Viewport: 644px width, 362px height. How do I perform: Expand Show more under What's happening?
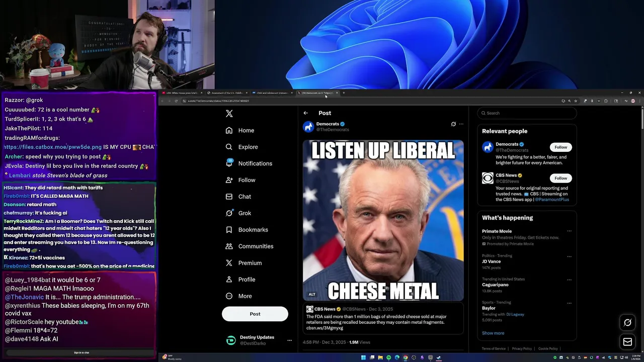[493, 333]
